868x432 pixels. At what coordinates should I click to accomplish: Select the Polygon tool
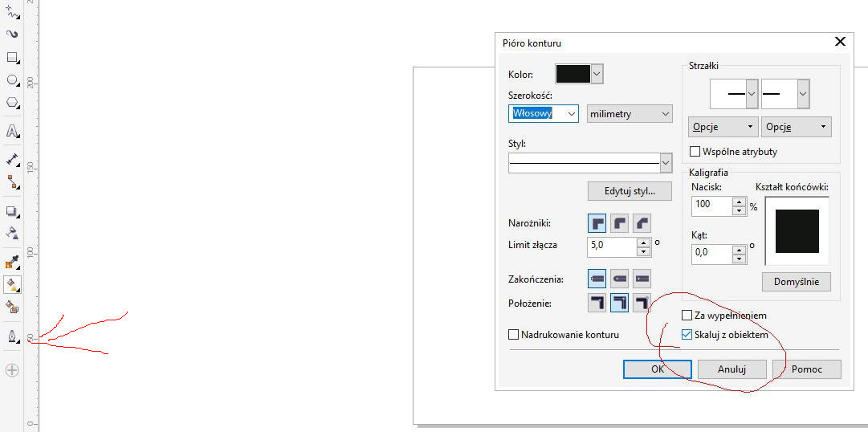12,103
